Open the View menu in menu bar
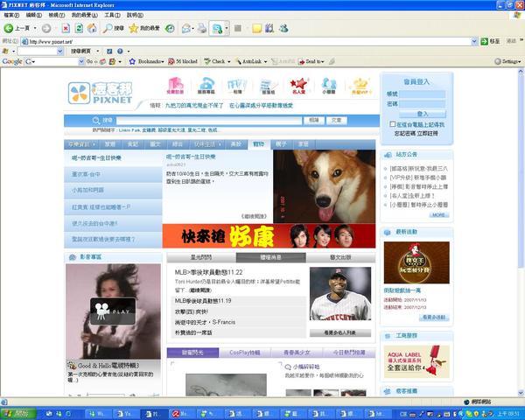This screenshot has height=420, width=525. [x=57, y=15]
